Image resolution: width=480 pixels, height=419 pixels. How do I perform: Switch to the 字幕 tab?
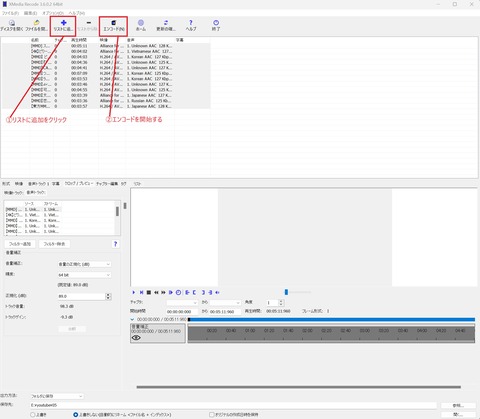click(x=56, y=184)
